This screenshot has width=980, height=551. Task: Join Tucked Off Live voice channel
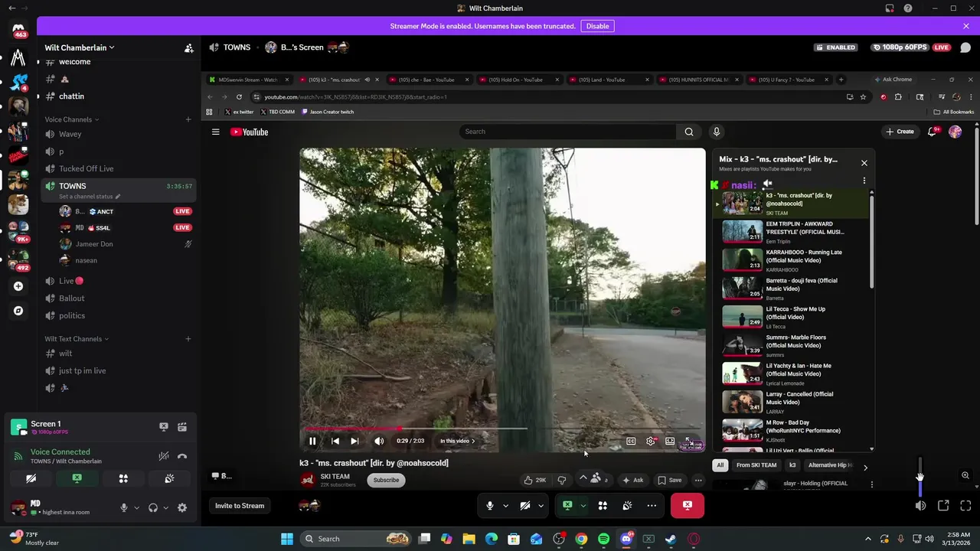[x=119, y=168]
